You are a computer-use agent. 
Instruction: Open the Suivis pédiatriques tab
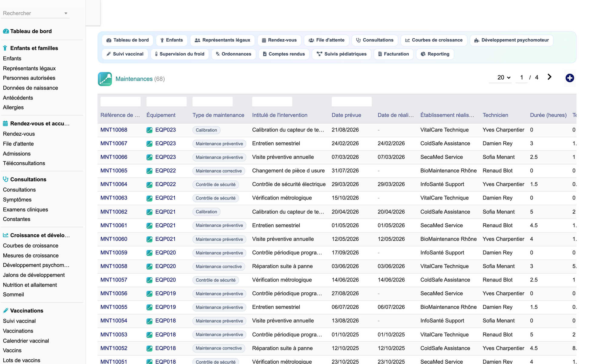coord(341,54)
